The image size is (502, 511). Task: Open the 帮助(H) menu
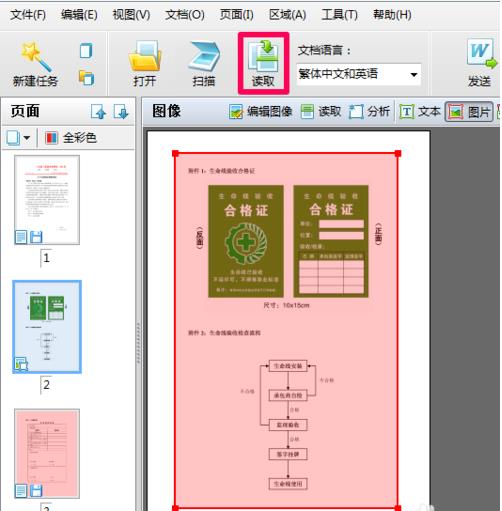392,15
